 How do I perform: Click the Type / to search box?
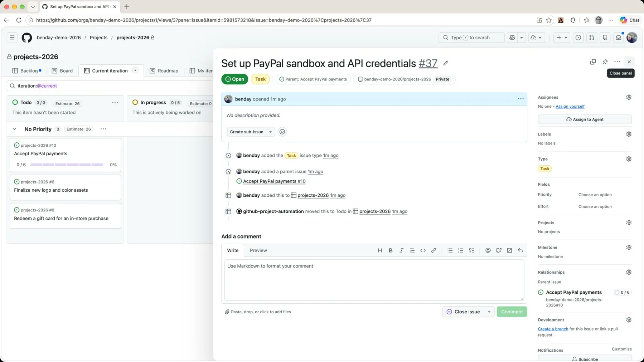point(471,38)
